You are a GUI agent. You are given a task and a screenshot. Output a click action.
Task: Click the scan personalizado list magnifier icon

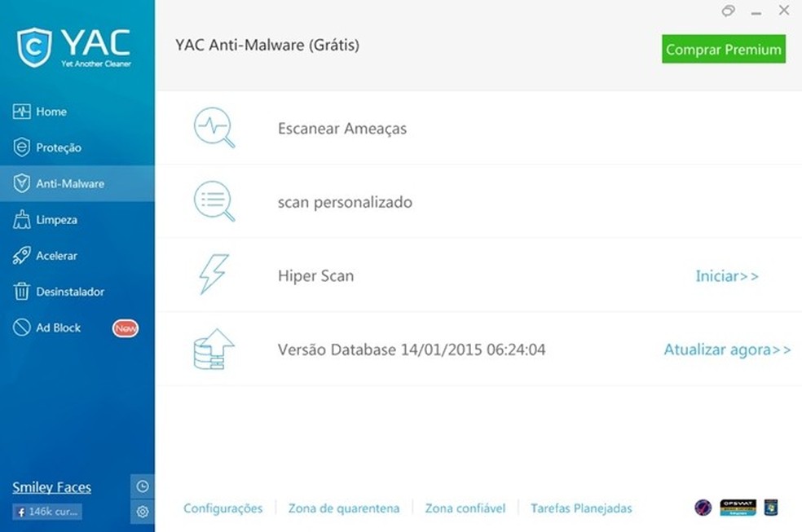[x=214, y=201]
